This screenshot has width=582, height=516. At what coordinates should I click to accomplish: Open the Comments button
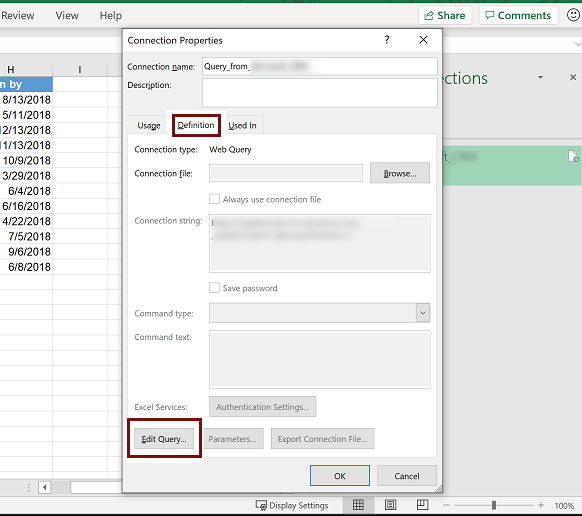518,15
